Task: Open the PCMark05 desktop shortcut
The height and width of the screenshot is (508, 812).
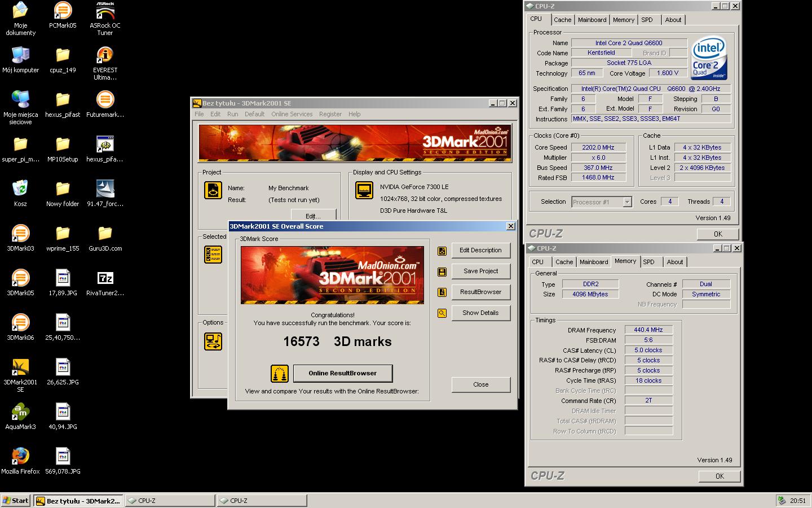Action: (x=63, y=15)
